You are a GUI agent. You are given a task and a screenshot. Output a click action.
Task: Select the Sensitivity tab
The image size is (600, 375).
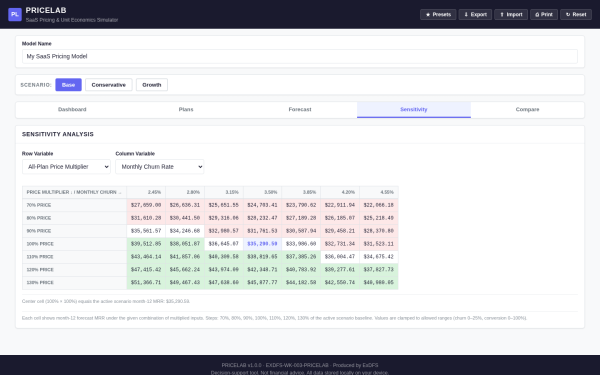pos(414,109)
